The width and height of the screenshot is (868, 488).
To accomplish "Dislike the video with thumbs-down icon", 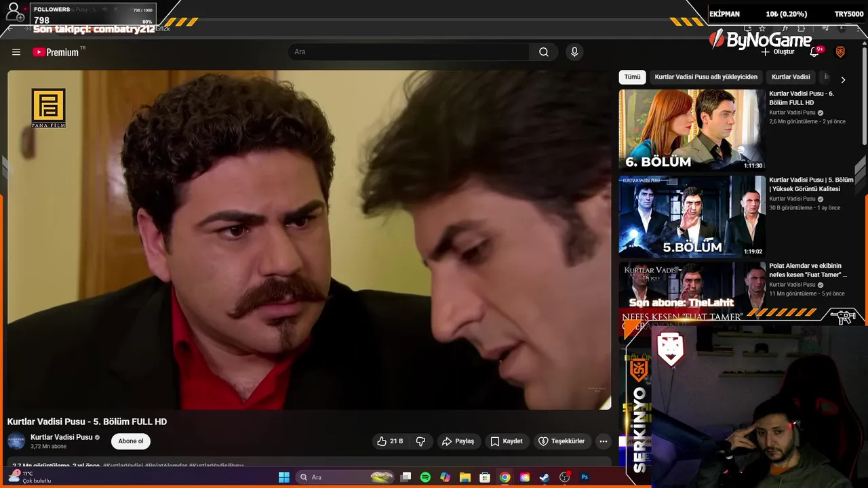I will coord(420,441).
